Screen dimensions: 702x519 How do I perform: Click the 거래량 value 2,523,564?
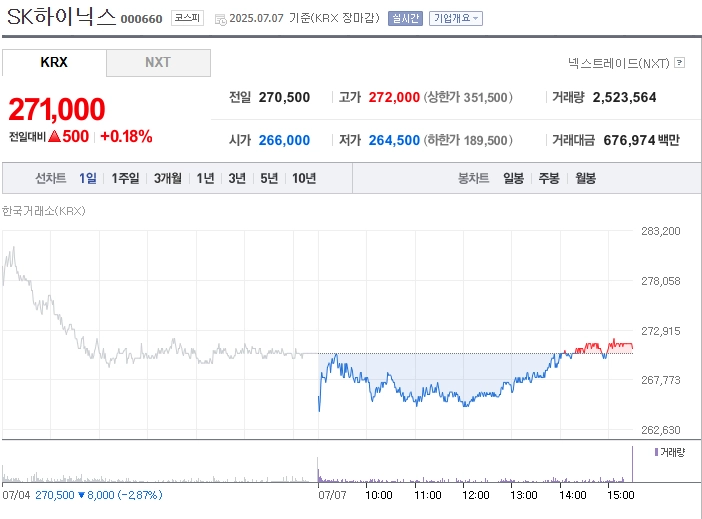click(625, 97)
